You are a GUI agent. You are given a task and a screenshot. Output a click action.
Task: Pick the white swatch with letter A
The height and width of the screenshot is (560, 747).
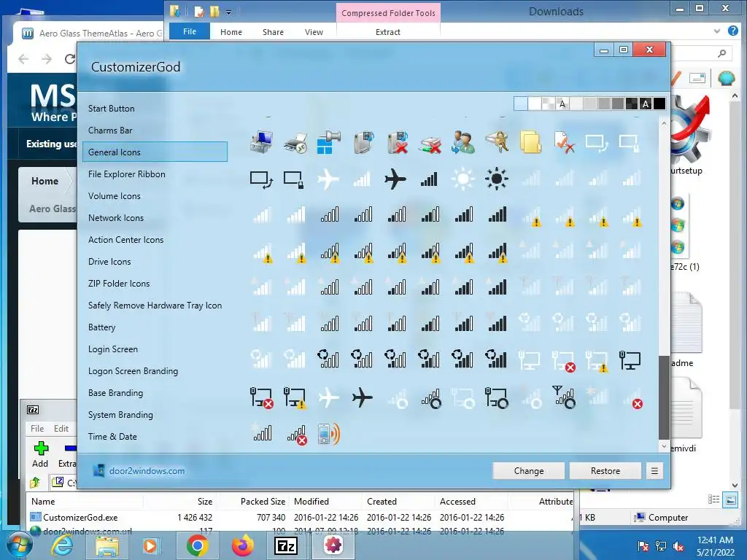tap(562, 104)
